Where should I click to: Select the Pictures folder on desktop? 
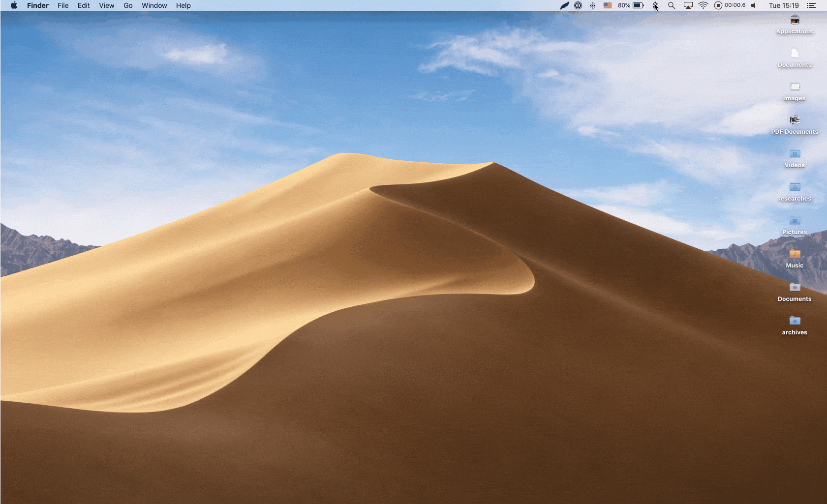click(x=795, y=226)
